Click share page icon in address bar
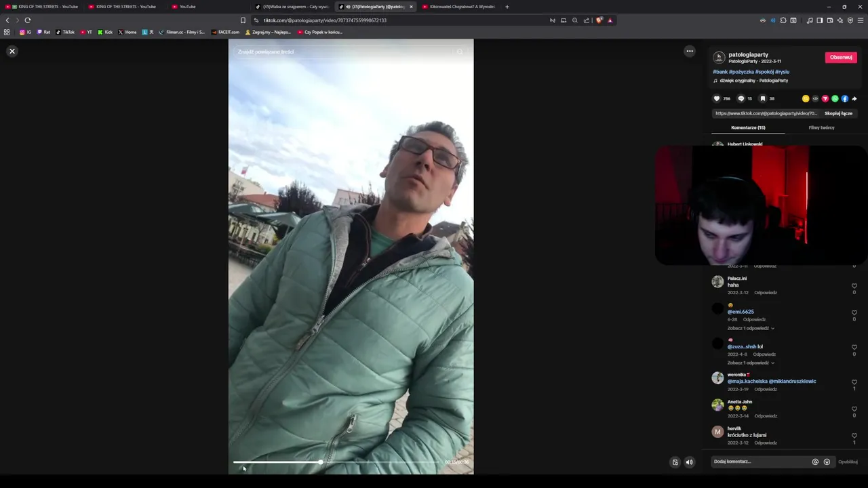Screen dimensions: 868x488 (587, 20)
